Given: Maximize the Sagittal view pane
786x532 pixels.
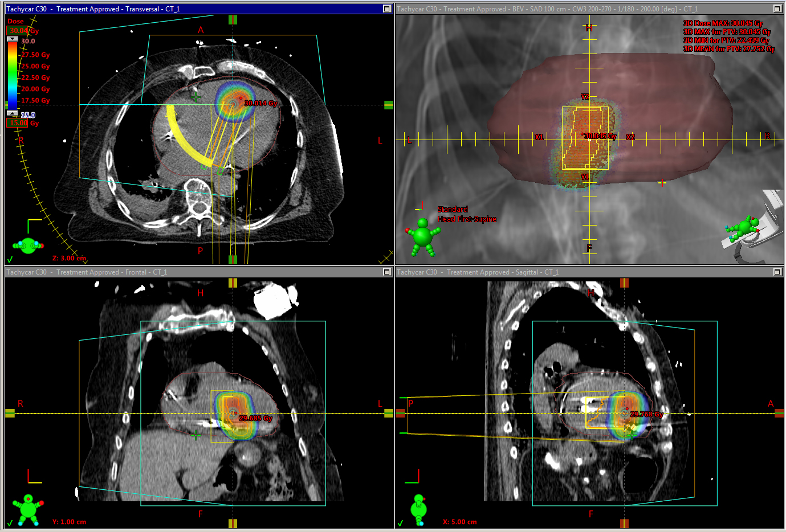Looking at the screenshot, I should [777, 272].
